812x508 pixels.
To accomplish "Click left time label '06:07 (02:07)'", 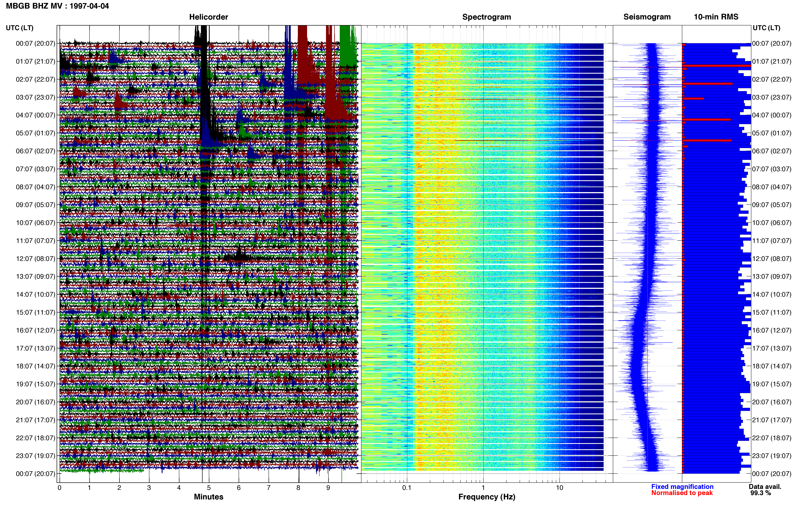I will 36,151.
